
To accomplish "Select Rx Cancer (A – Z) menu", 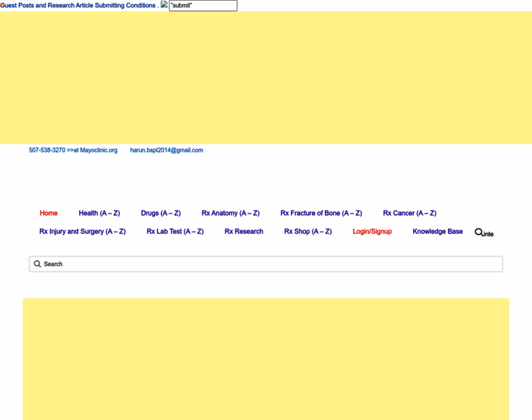I will (410, 213).
